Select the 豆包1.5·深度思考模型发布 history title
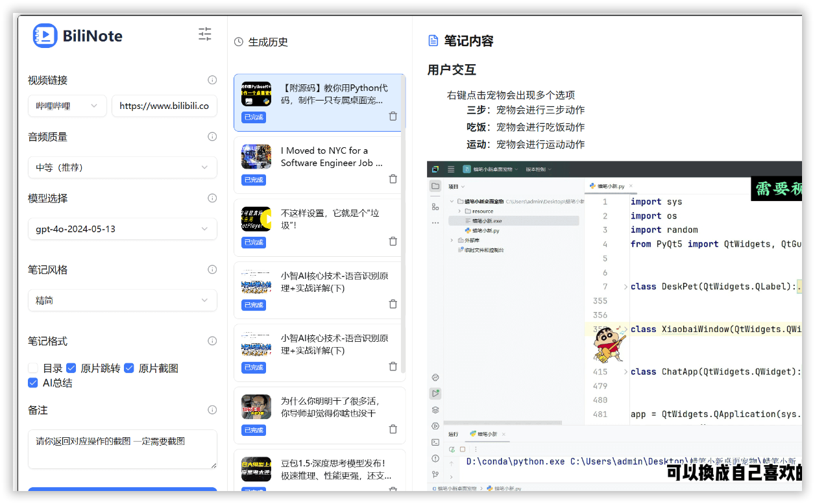The height and width of the screenshot is (504, 815). [336, 469]
